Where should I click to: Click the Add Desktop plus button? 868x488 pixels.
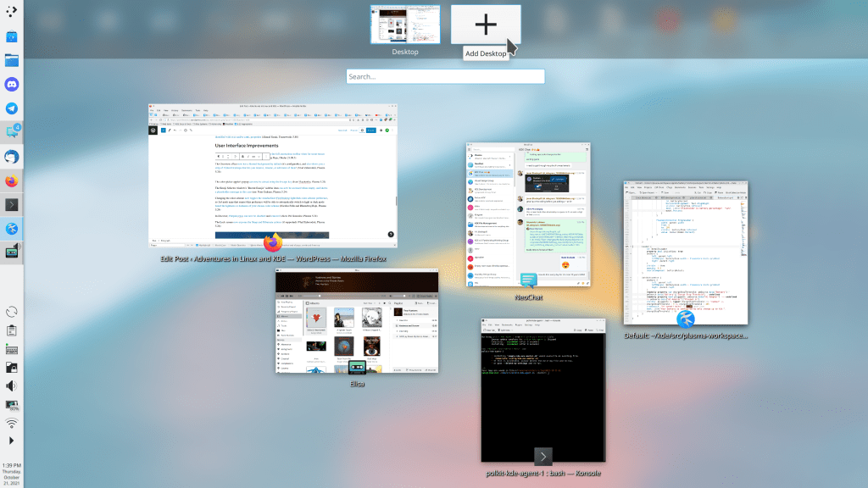point(485,25)
